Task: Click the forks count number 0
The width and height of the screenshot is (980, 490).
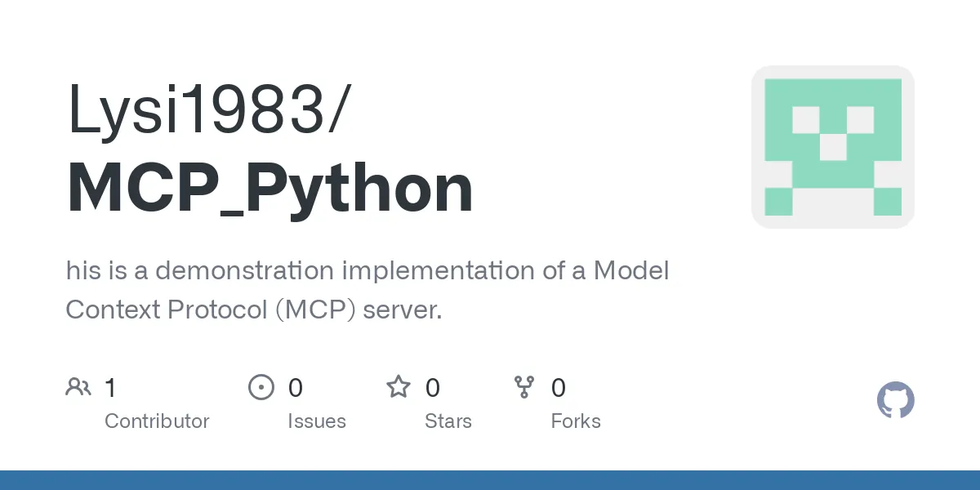Action: (558, 388)
